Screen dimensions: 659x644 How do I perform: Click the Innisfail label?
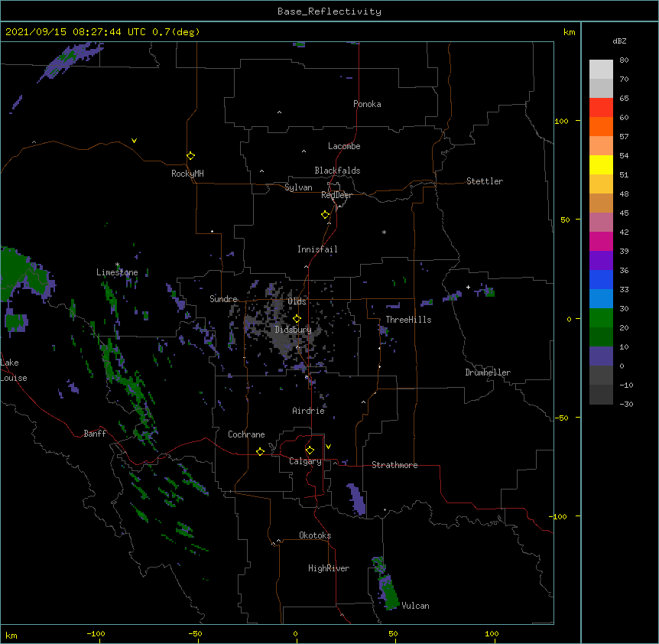(317, 249)
